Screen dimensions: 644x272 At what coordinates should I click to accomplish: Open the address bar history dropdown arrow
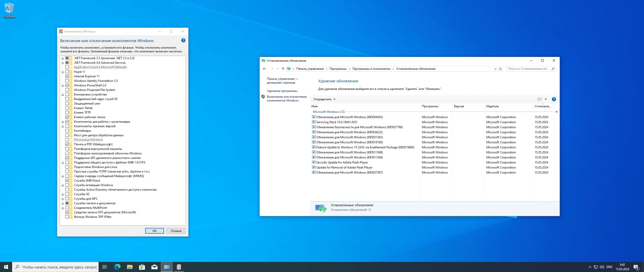click(495, 69)
